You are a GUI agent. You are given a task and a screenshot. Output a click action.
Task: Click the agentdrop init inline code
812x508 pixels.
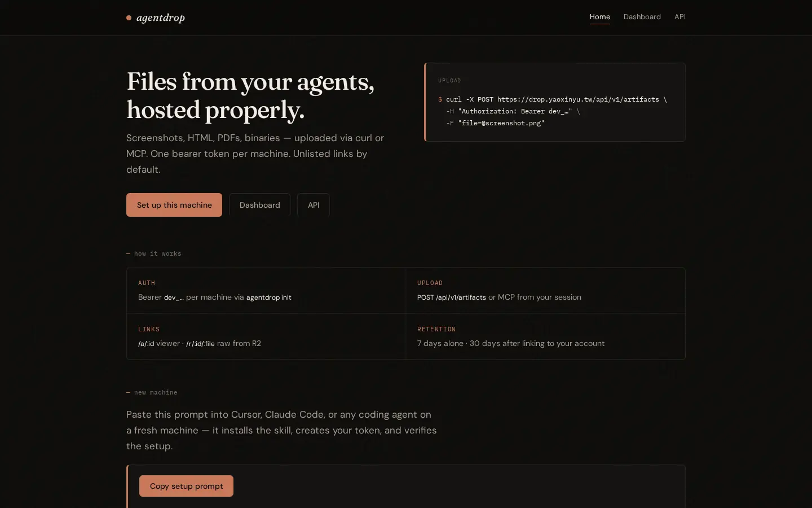pyautogui.click(x=269, y=297)
